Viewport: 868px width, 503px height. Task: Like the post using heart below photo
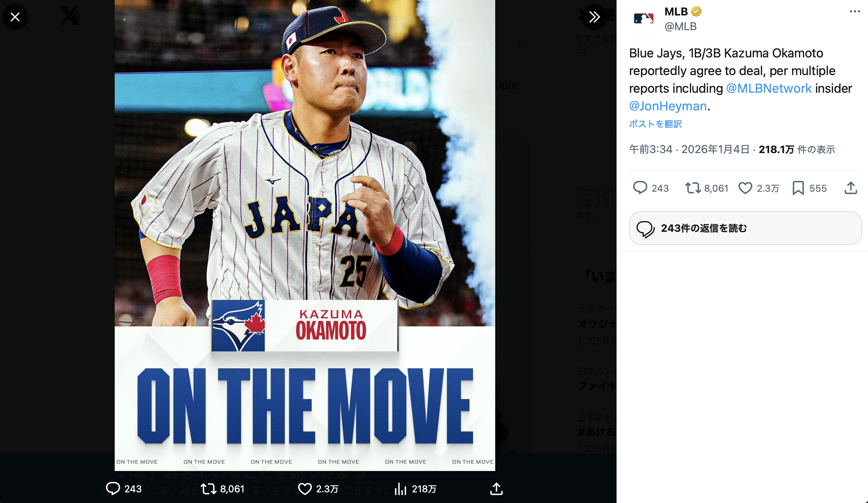(x=305, y=489)
